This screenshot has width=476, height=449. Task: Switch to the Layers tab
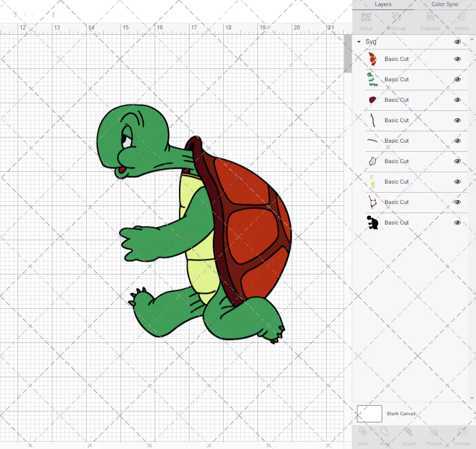pos(383,5)
